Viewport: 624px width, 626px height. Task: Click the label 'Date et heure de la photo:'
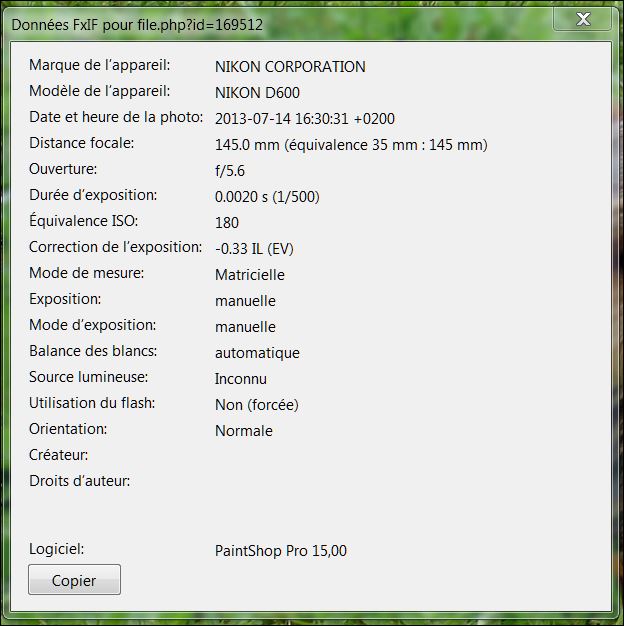(x=116, y=117)
